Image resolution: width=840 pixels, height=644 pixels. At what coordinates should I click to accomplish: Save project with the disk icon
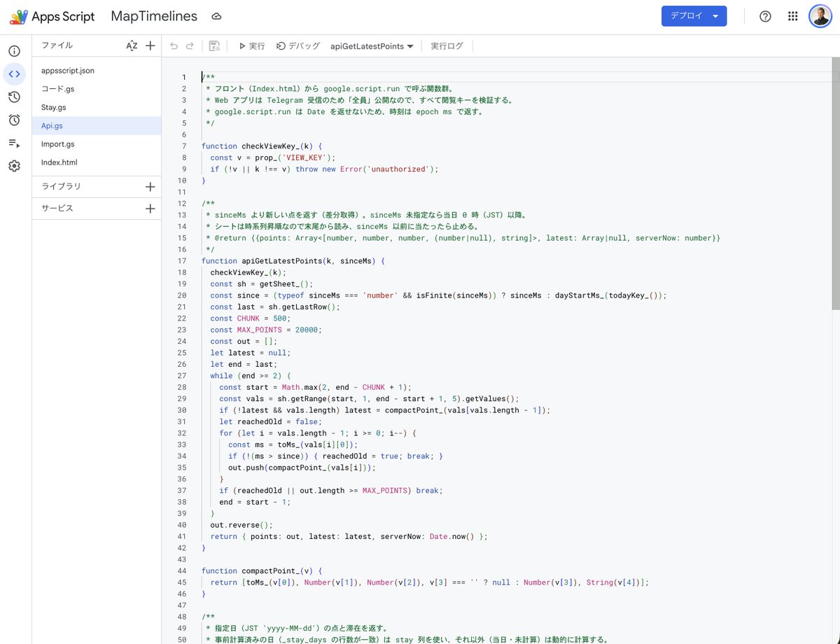214,46
